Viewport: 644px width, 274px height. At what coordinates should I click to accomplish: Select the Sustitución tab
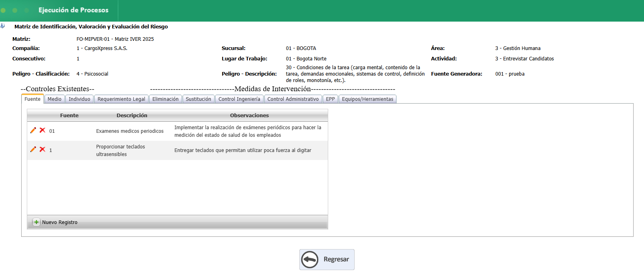point(199,99)
